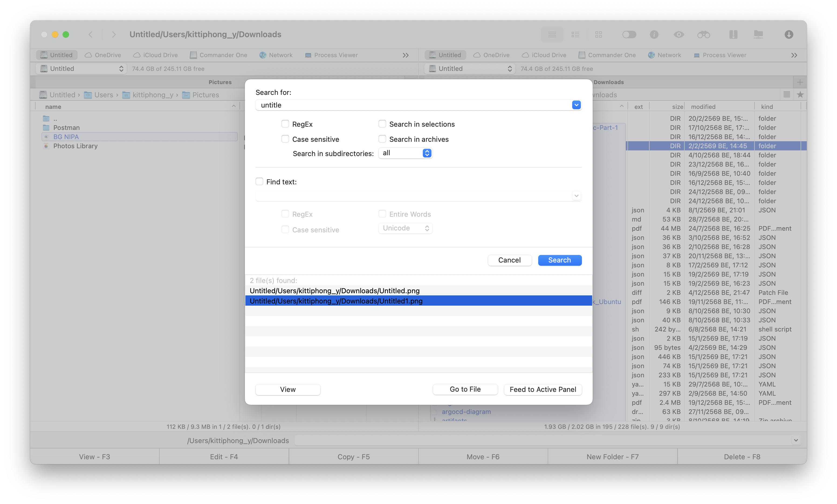
Task: Select the iCloud Drive tab in left panel
Action: [156, 55]
